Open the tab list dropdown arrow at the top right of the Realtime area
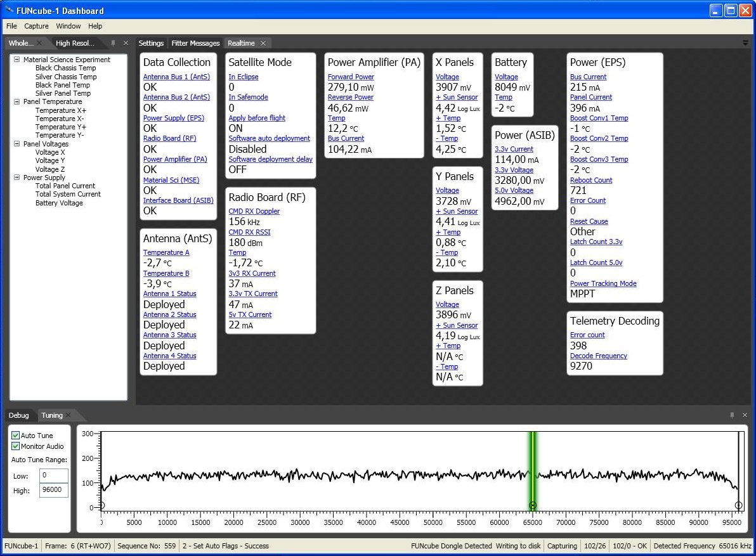Viewport: 756px width, 556px height. [x=745, y=43]
